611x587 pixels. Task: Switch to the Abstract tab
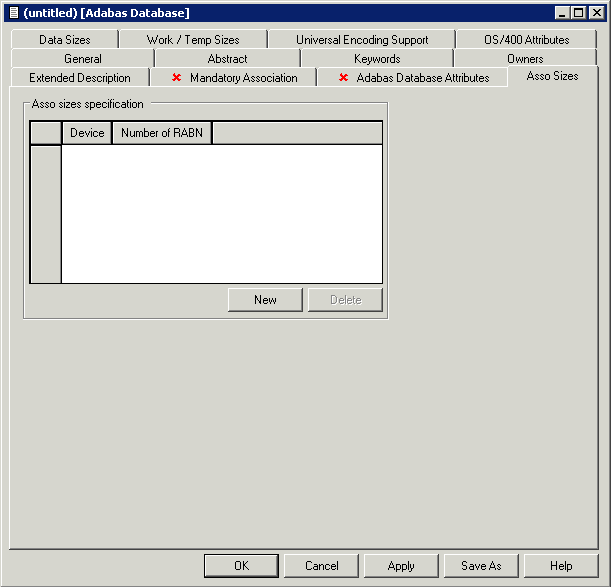pyautogui.click(x=227, y=59)
